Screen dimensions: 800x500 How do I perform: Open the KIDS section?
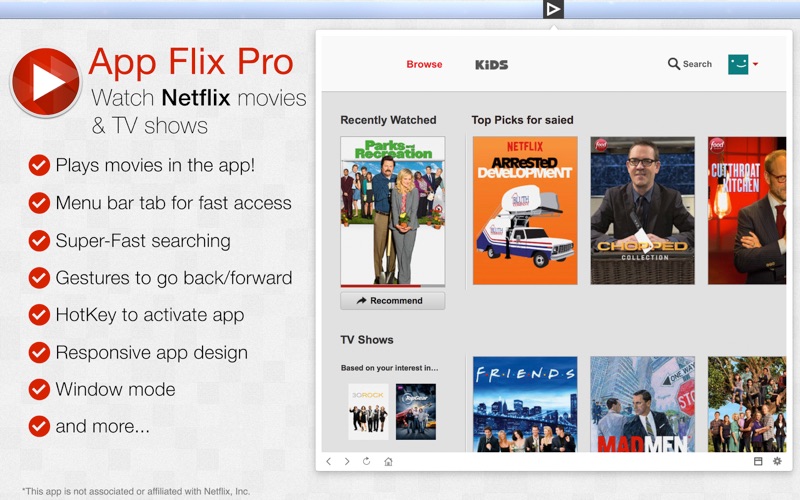491,65
